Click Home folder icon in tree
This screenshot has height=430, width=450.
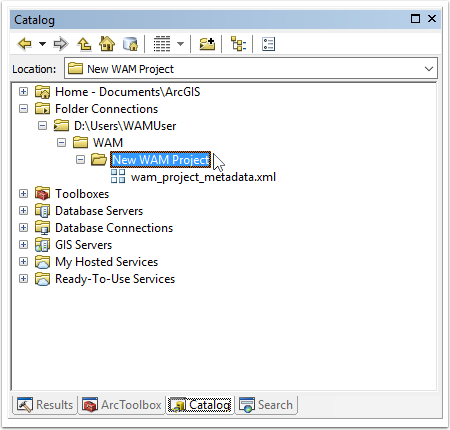pos(43,92)
